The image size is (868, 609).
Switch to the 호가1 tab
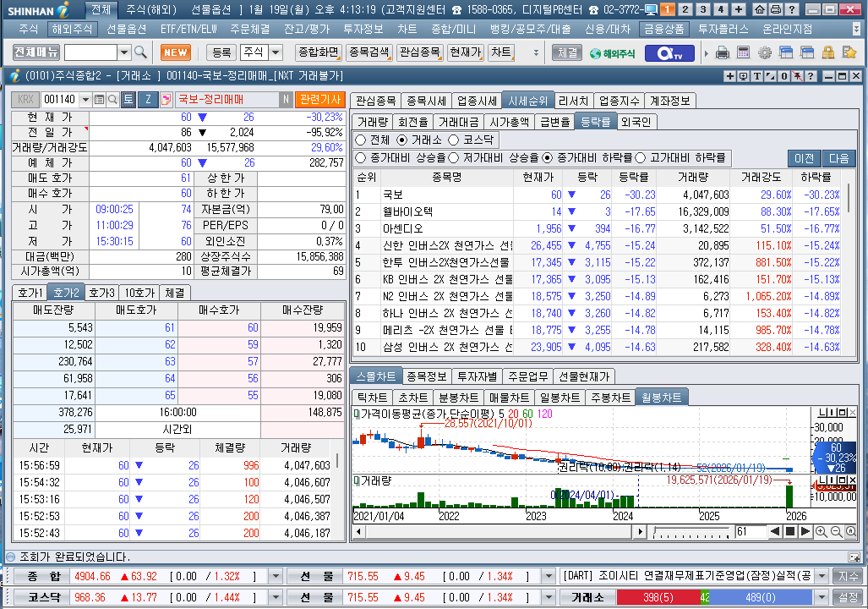[x=30, y=293]
